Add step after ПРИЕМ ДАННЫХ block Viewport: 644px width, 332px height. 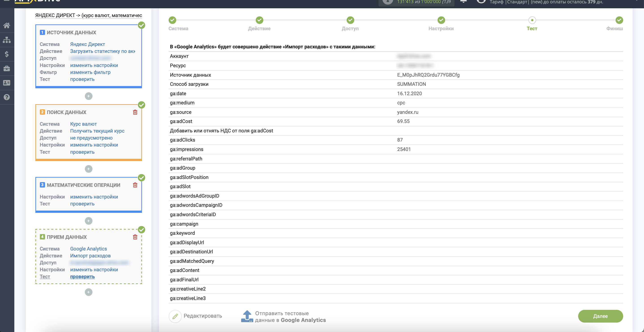[x=88, y=292]
